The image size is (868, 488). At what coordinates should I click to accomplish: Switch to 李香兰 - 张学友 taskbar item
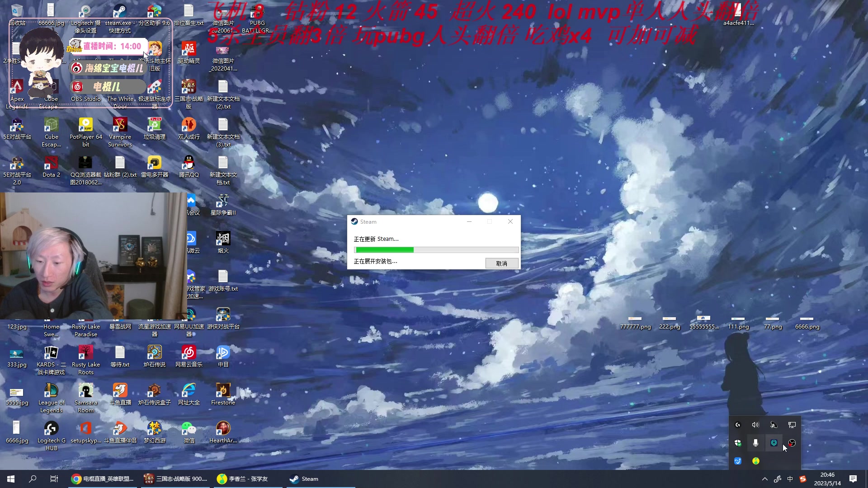point(248,479)
